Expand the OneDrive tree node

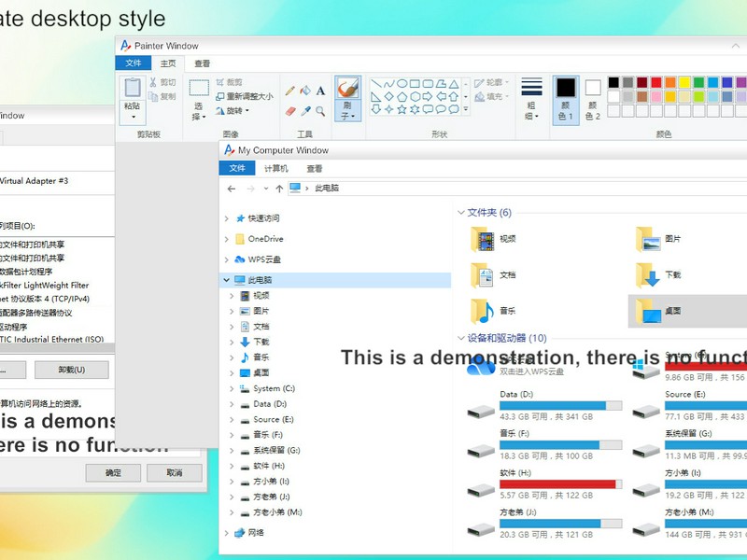(227, 239)
